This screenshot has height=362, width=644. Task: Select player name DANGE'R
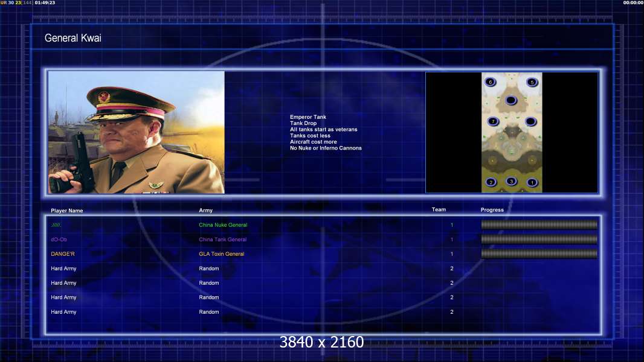click(x=63, y=254)
